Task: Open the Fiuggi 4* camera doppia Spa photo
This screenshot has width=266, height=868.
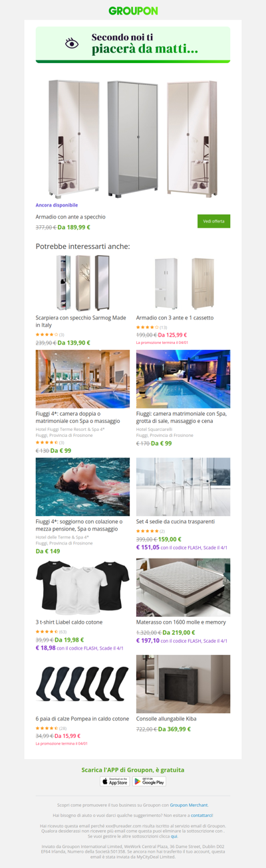Action: (x=82, y=379)
